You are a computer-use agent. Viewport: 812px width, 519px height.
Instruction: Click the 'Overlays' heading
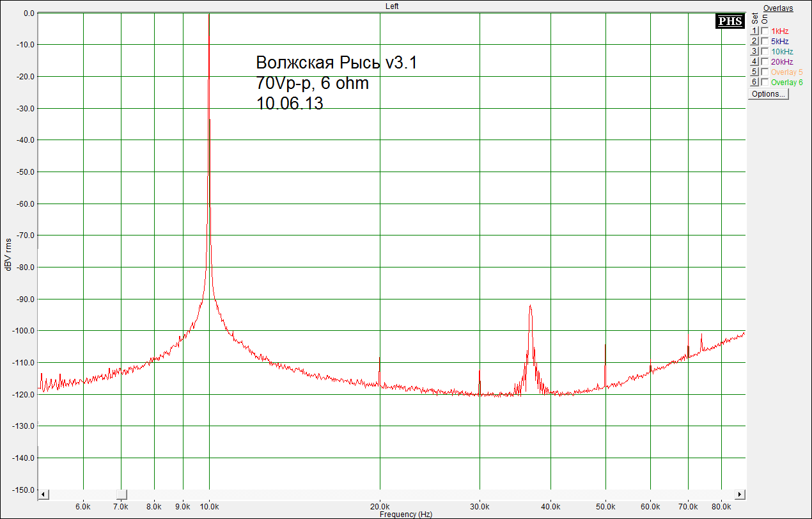coord(778,8)
